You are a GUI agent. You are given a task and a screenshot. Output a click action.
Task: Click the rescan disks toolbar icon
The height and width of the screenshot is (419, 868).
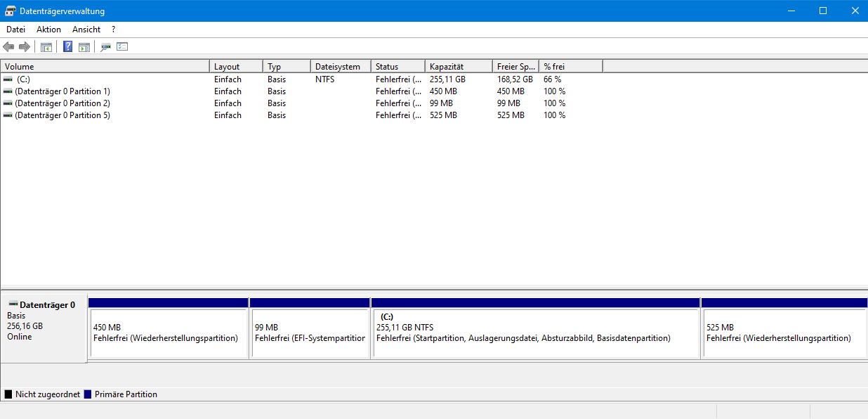(106, 47)
